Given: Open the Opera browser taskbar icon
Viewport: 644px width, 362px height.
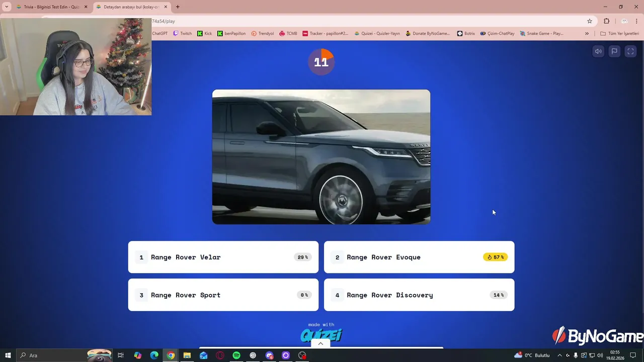Looking at the screenshot, I should 220,355.
